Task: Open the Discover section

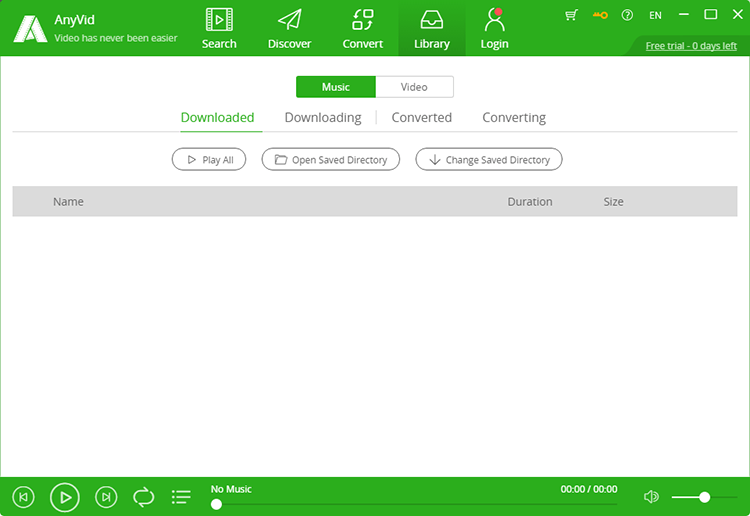Action: [x=289, y=29]
